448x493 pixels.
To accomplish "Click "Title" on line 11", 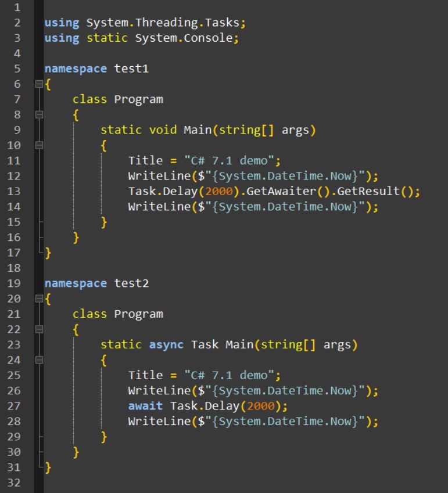I will (145, 161).
